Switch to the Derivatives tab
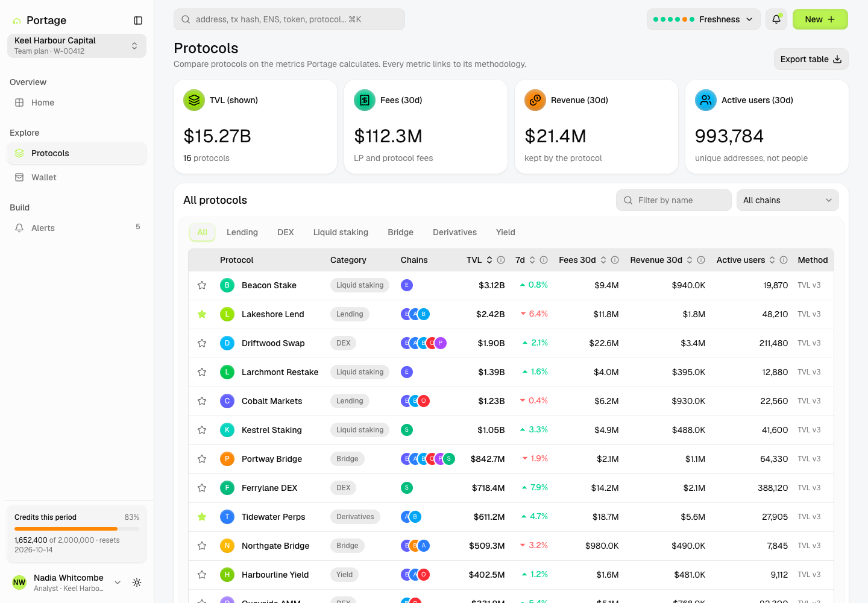This screenshot has height=603, width=868. click(454, 232)
